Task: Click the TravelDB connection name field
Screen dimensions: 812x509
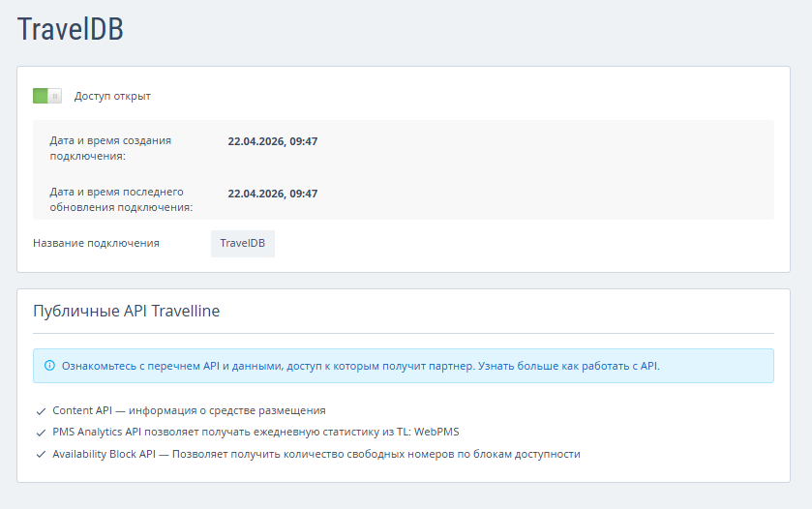Action: pos(243,243)
